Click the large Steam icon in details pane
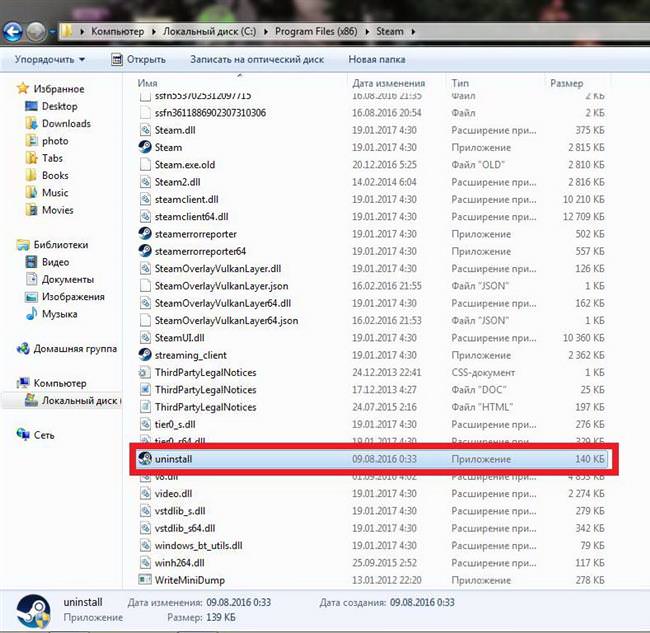 (x=33, y=610)
